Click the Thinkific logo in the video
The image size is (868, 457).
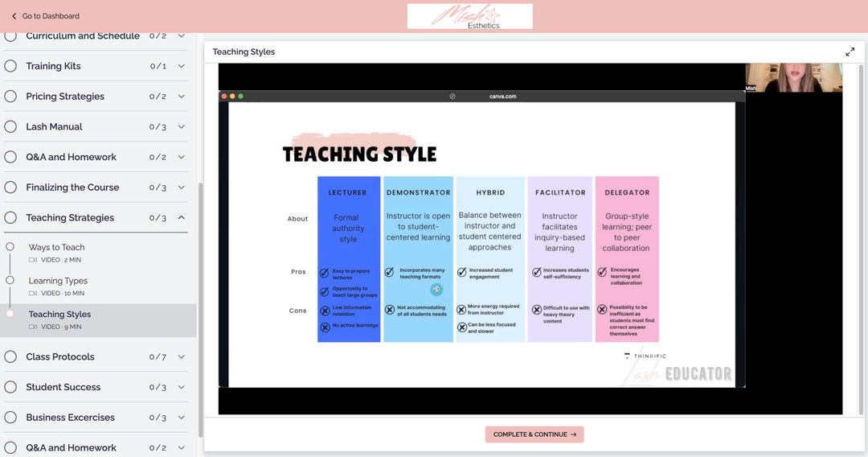click(645, 356)
